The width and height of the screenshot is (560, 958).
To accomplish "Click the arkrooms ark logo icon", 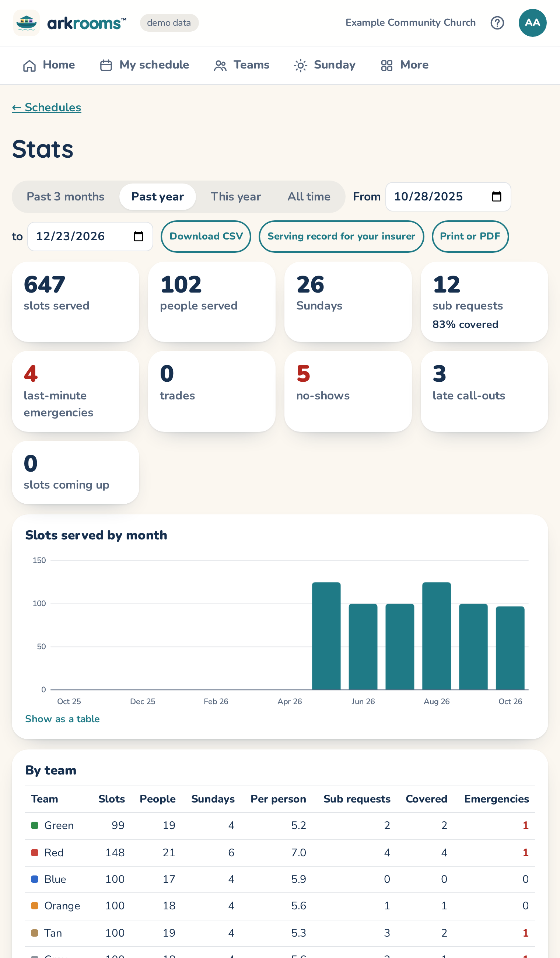I will [26, 23].
